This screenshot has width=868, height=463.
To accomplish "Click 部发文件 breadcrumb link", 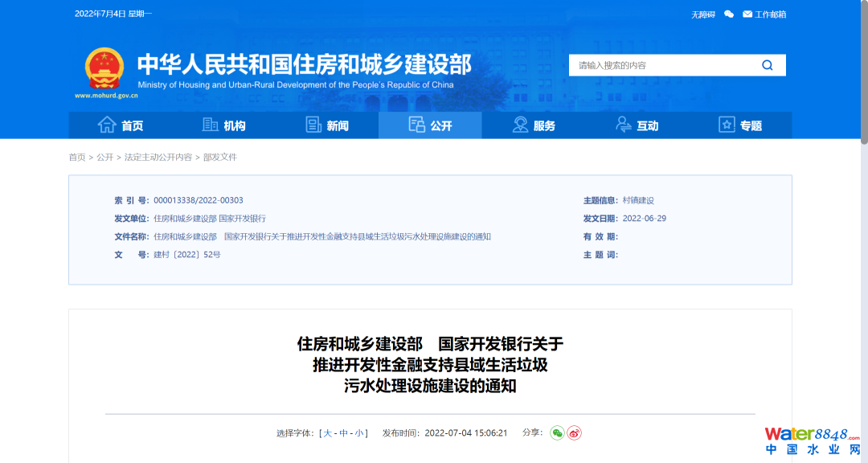I will 220,158.
